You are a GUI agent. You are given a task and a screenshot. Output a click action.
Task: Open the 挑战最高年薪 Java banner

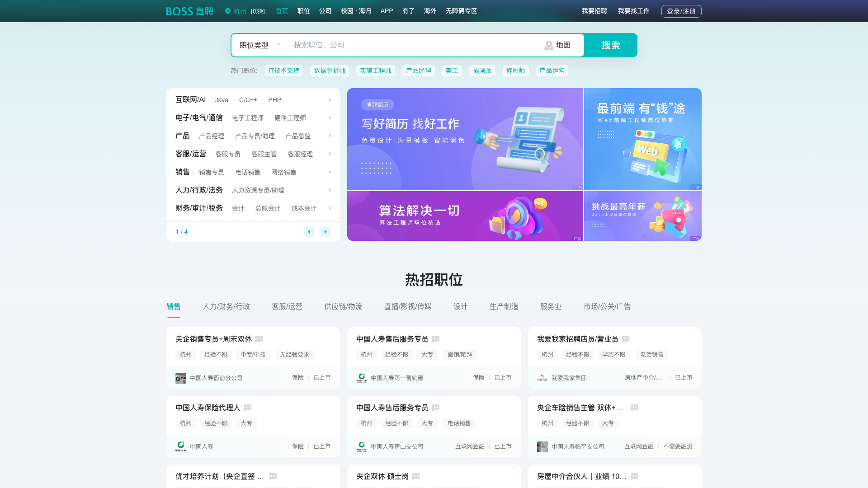643,216
